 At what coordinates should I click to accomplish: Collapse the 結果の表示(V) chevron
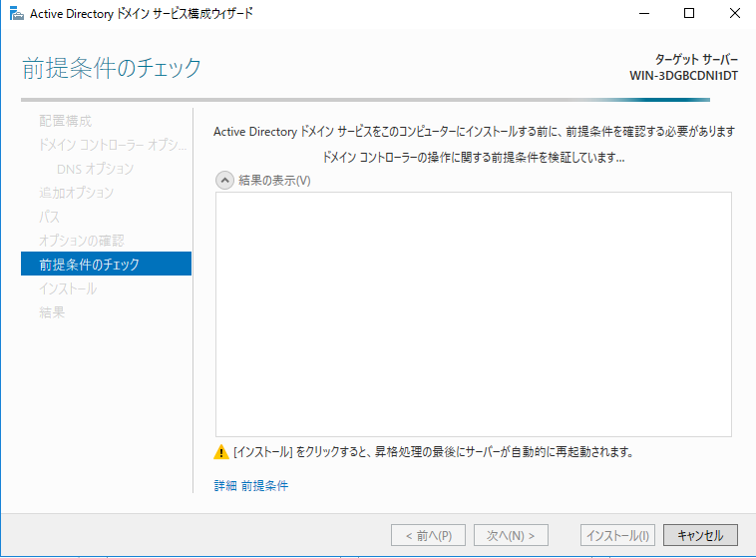coord(224,181)
